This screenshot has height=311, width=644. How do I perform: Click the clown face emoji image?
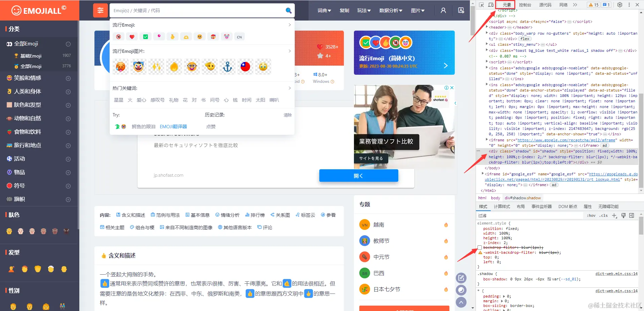point(138,67)
